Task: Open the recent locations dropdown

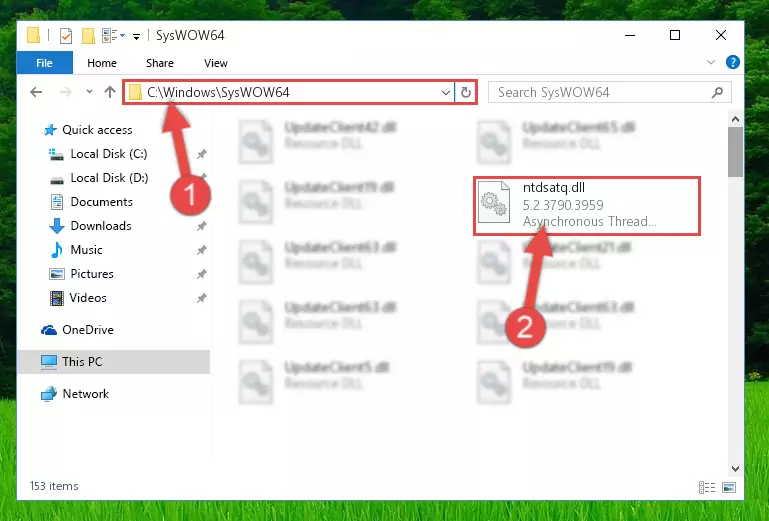Action: coord(89,92)
